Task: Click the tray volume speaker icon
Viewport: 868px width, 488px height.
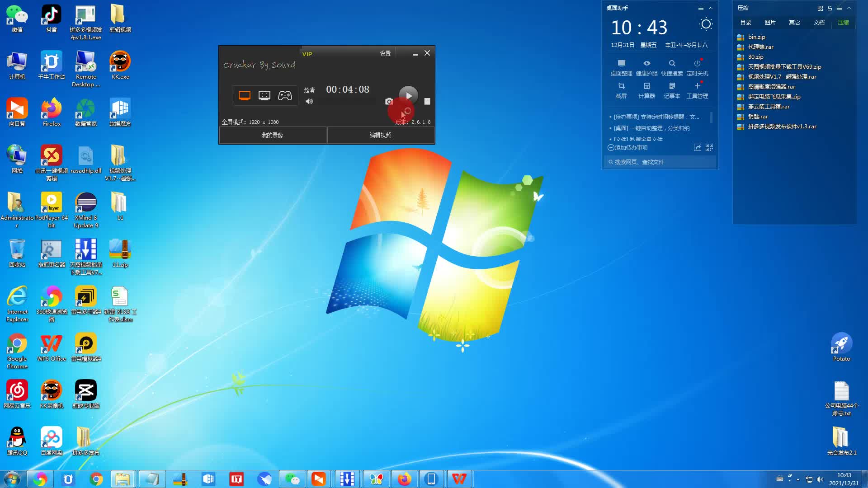Action: coord(820,479)
